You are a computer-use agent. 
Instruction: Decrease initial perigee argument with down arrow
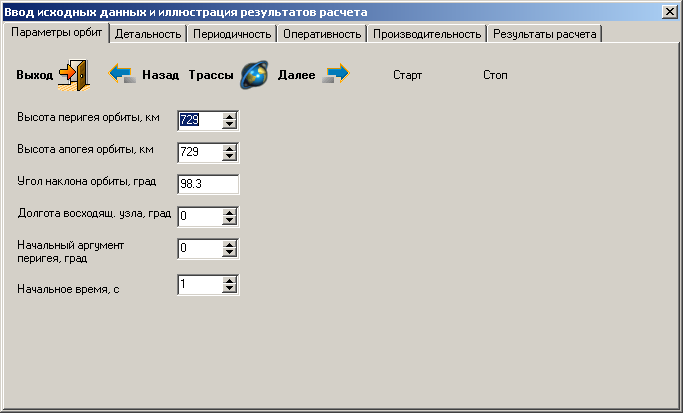229,253
